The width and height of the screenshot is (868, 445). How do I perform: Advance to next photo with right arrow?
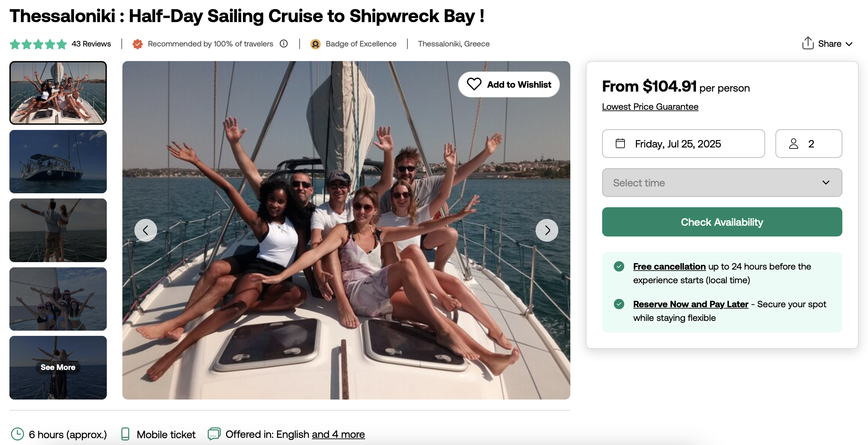coord(547,230)
